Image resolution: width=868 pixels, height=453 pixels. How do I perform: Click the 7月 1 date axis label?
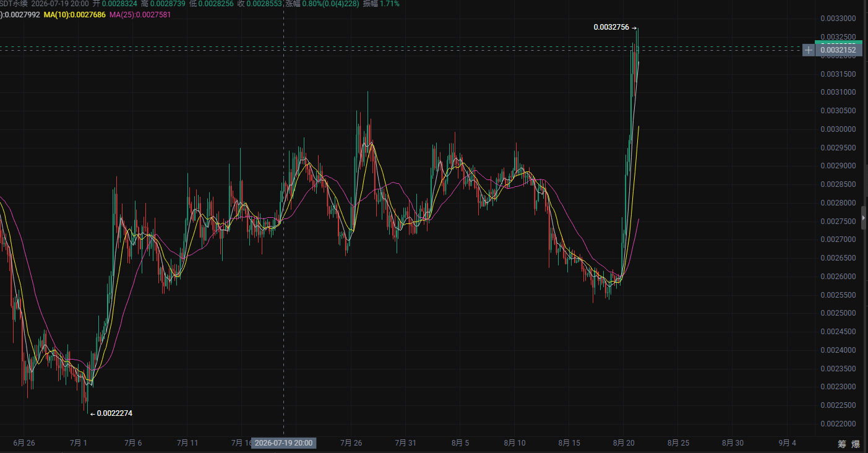coord(80,443)
